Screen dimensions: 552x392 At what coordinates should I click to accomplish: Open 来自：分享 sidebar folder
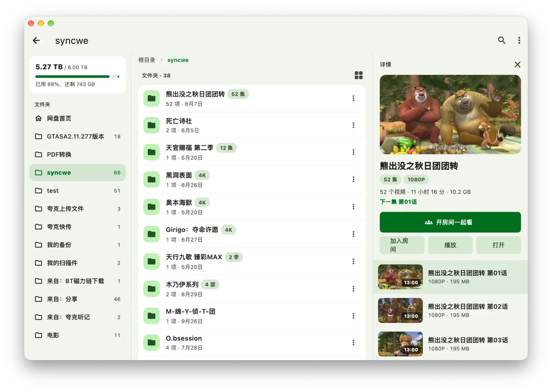point(77,299)
